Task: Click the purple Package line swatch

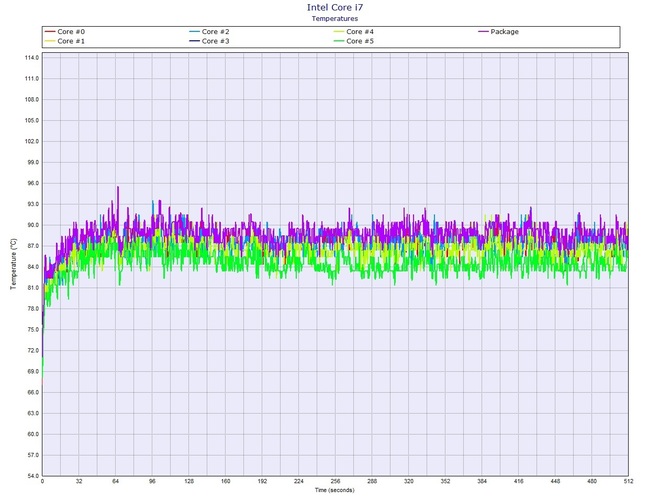Action: pyautogui.click(x=483, y=32)
